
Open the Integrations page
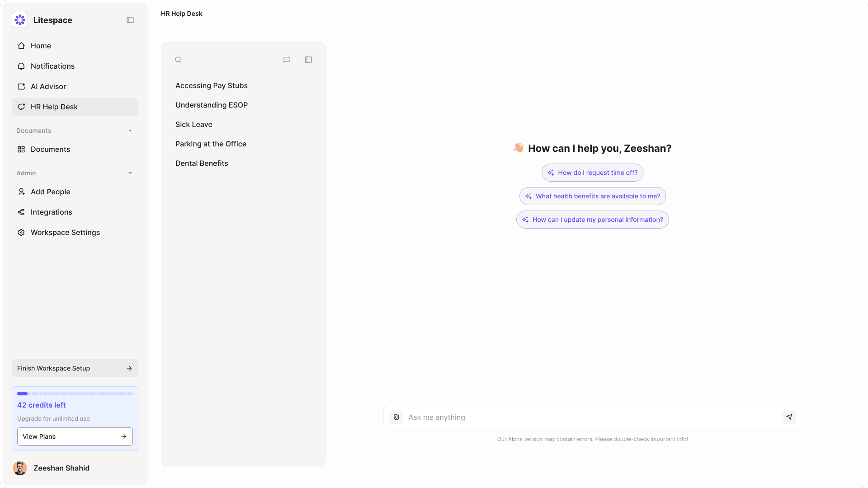(51, 212)
